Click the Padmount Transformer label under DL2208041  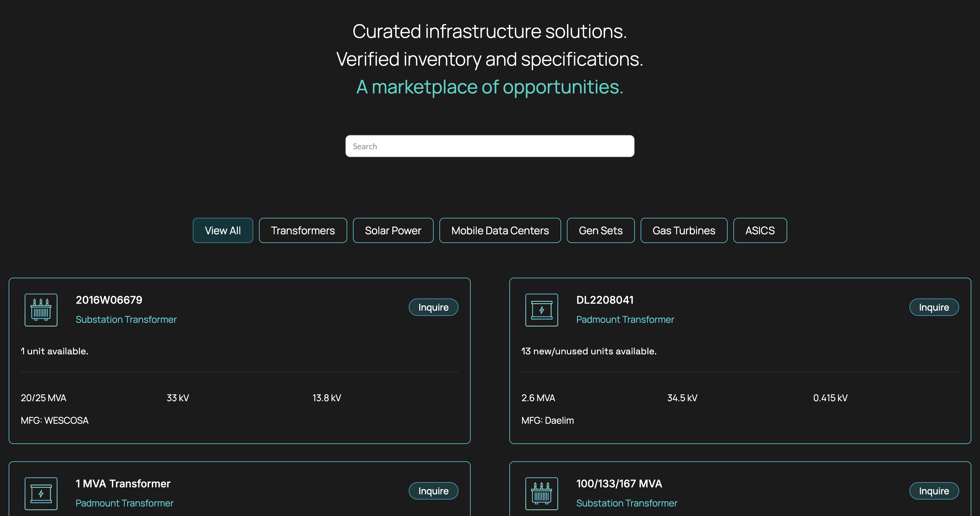click(x=625, y=319)
